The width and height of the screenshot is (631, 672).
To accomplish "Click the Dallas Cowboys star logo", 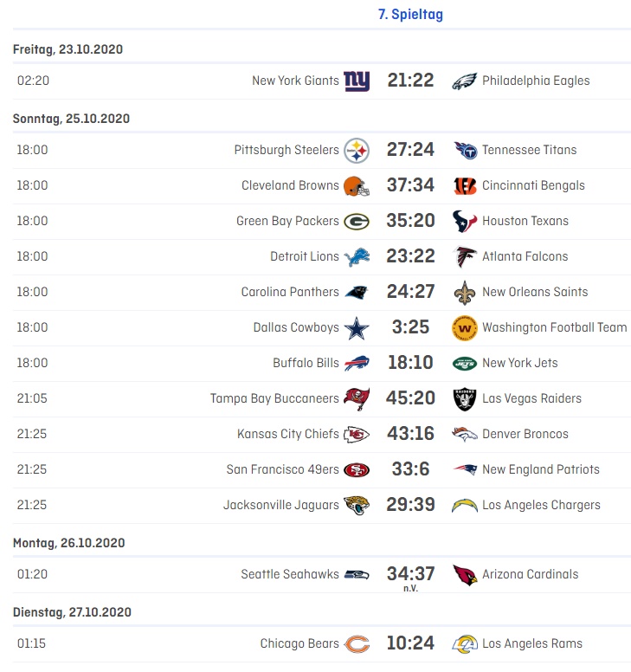I will pyautogui.click(x=357, y=328).
